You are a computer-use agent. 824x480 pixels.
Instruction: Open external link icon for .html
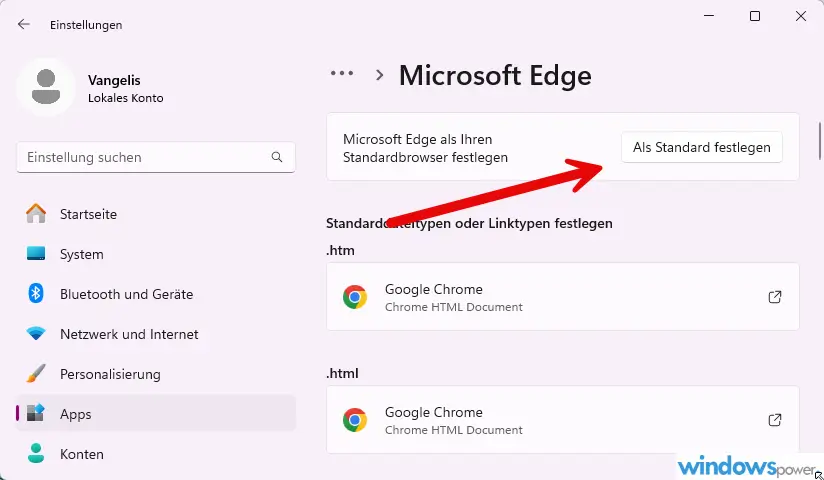tap(775, 420)
